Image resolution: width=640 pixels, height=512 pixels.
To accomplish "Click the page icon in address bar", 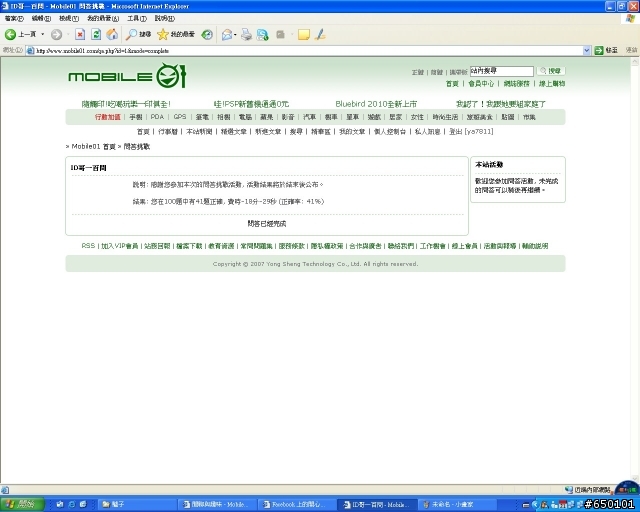I will [x=30, y=51].
